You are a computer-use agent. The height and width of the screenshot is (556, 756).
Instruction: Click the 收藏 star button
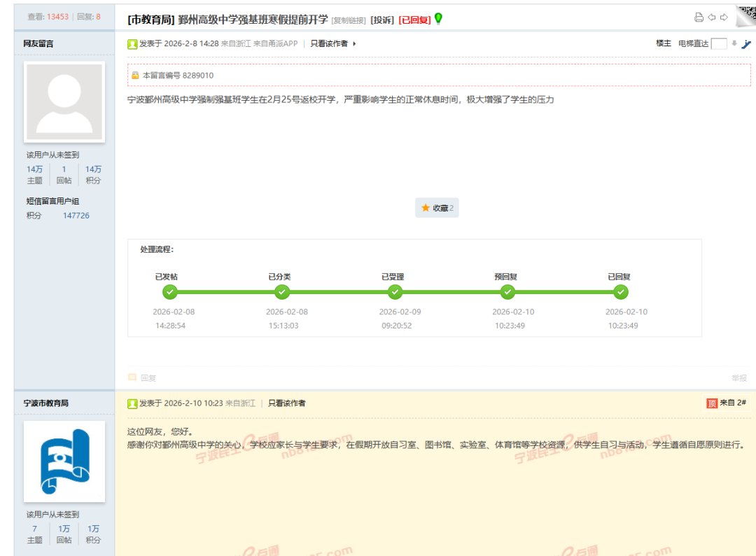[437, 208]
